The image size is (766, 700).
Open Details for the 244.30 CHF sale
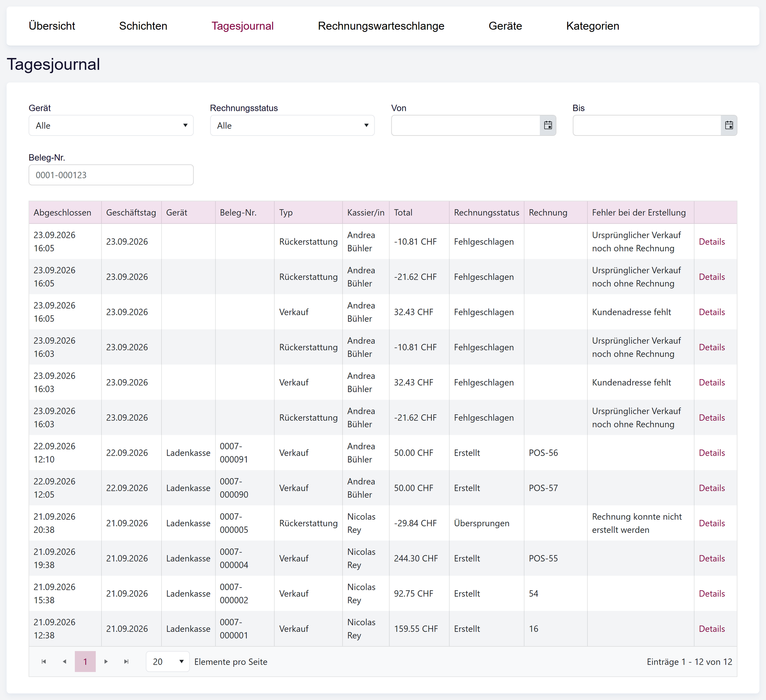(712, 558)
